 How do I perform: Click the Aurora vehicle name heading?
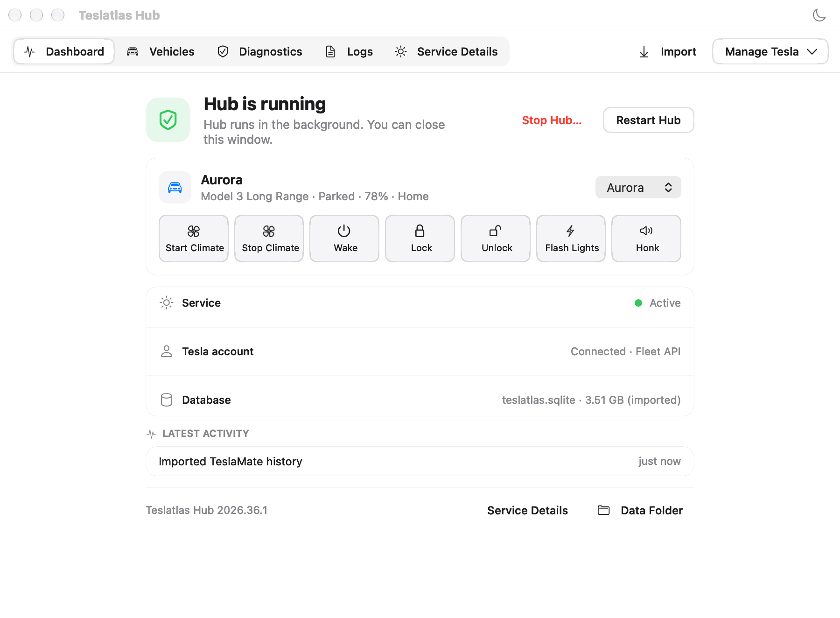coord(222,180)
